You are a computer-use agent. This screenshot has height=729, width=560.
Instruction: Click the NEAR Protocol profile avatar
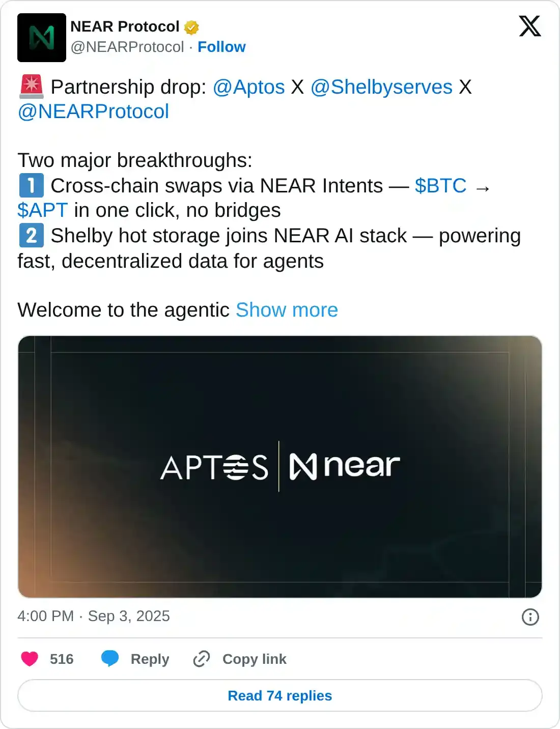click(42, 38)
